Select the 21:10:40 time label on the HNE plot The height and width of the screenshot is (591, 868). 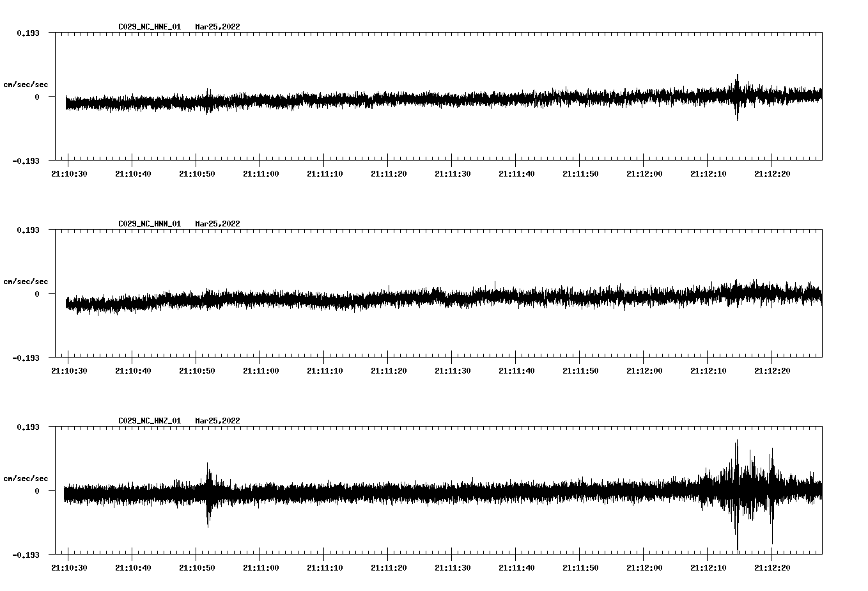click(x=133, y=174)
